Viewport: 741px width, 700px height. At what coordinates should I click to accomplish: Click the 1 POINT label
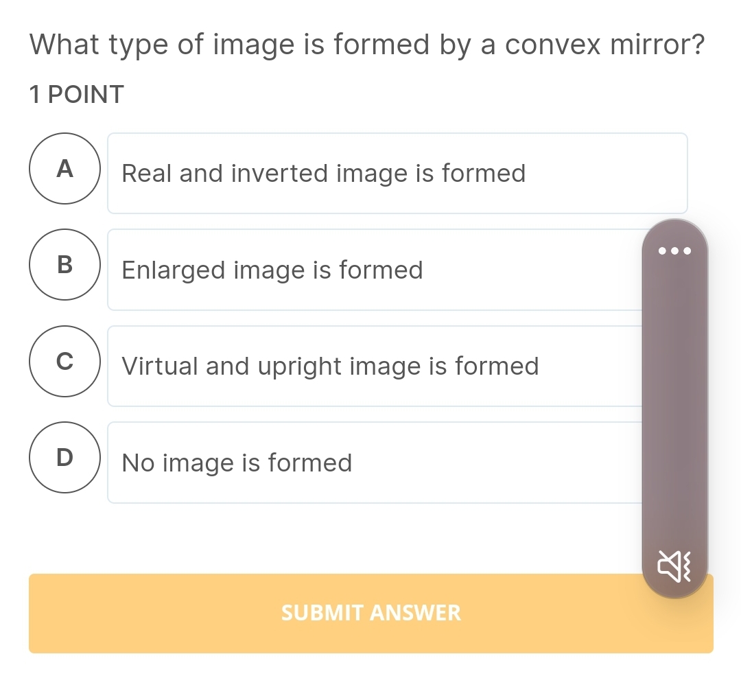(x=75, y=94)
